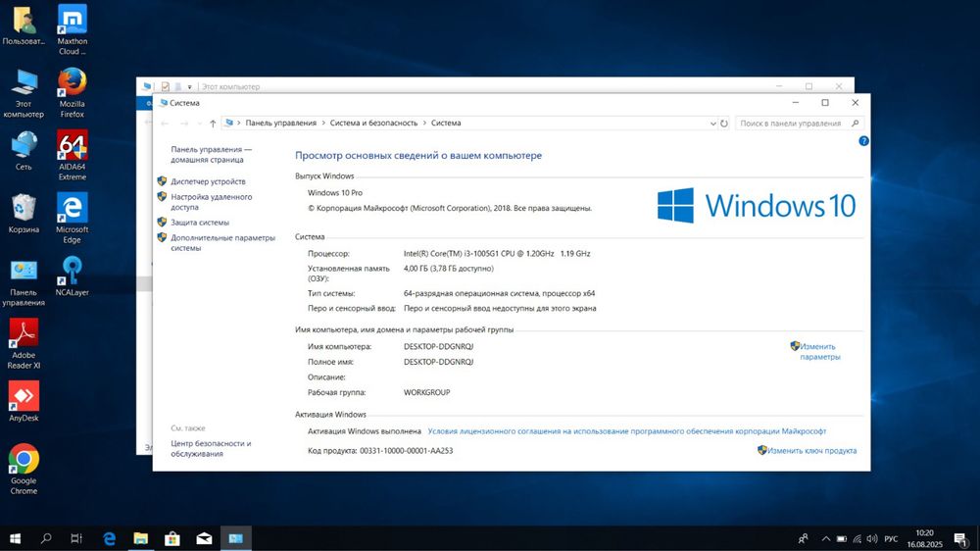Viewport: 980px width, 551px height.
Task: Click the refresh button beside address bar
Action: [724, 124]
